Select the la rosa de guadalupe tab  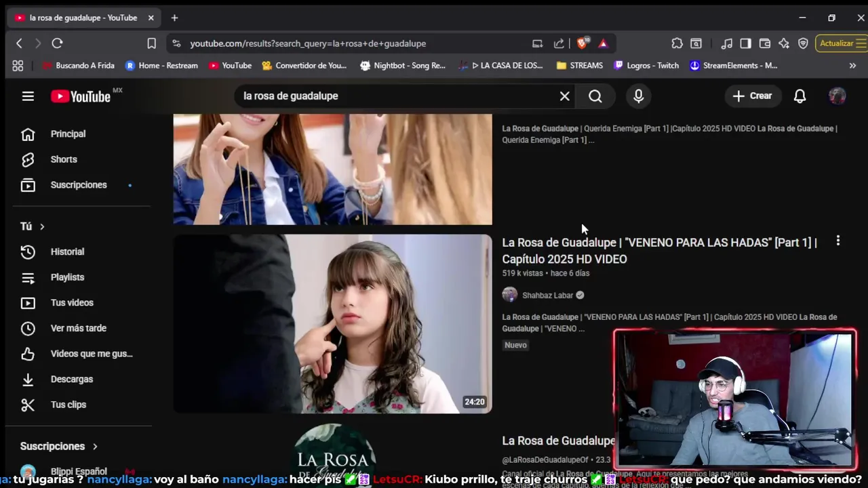point(84,18)
